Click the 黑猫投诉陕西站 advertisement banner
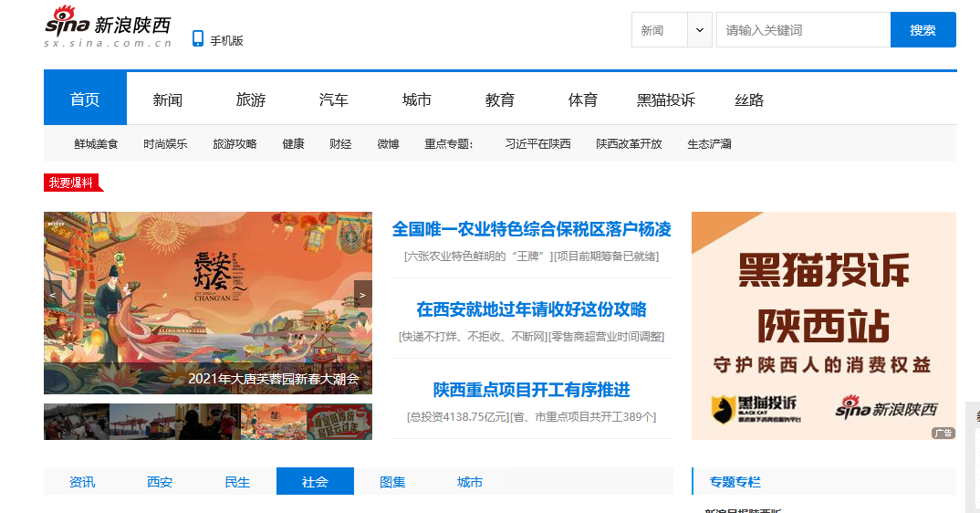This screenshot has width=980, height=513. pyautogui.click(x=824, y=325)
